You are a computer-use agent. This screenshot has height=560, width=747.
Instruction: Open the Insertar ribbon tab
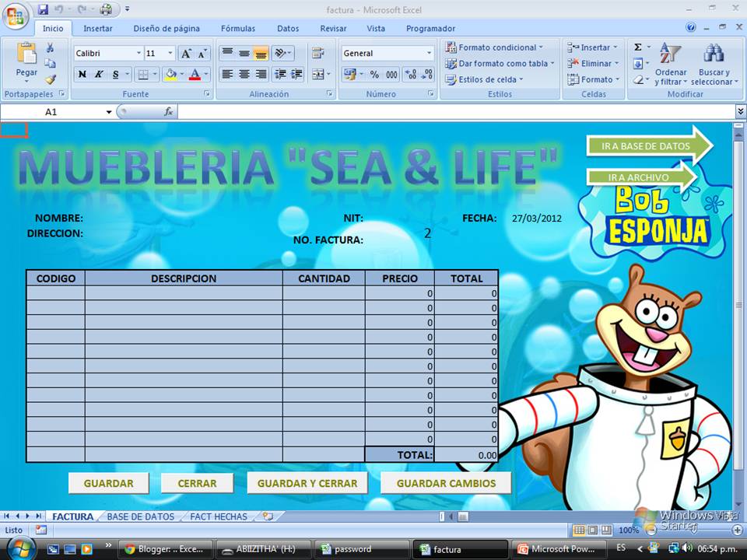coord(98,29)
